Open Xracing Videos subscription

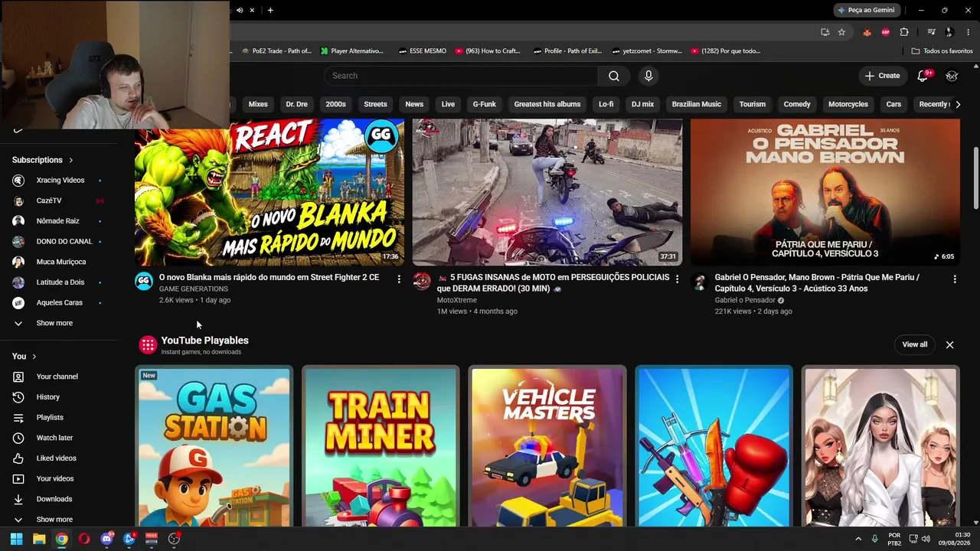click(x=59, y=180)
